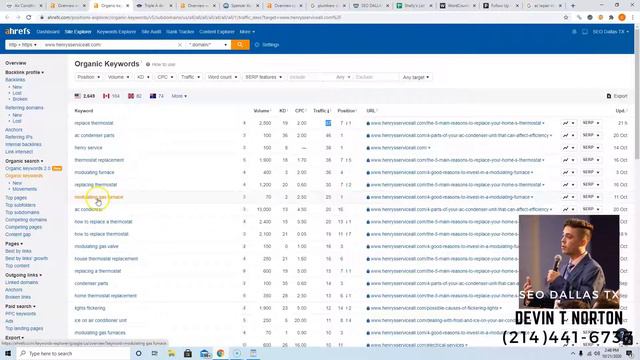
Task: Click the Exclude keywords input field
Action: (376, 77)
